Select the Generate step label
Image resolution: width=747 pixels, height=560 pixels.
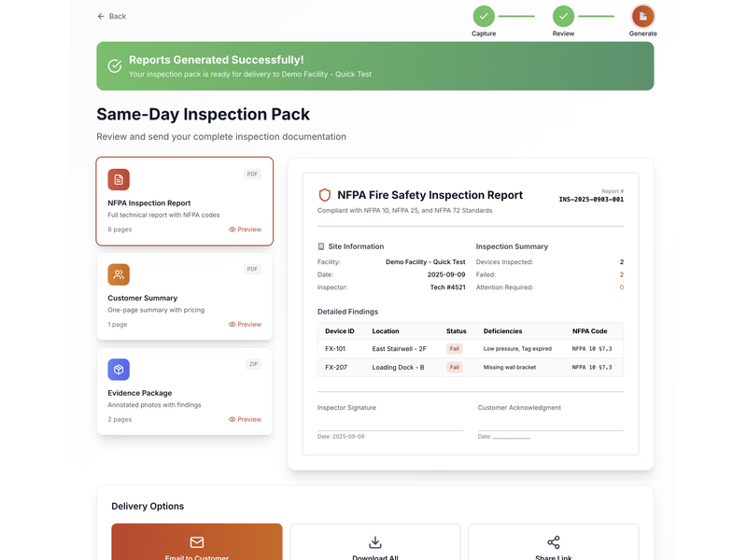pyautogui.click(x=642, y=33)
